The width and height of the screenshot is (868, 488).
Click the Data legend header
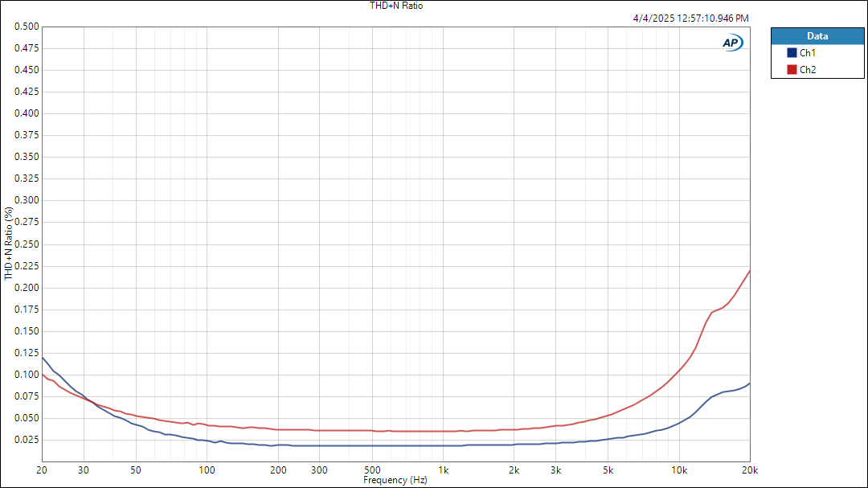817,36
